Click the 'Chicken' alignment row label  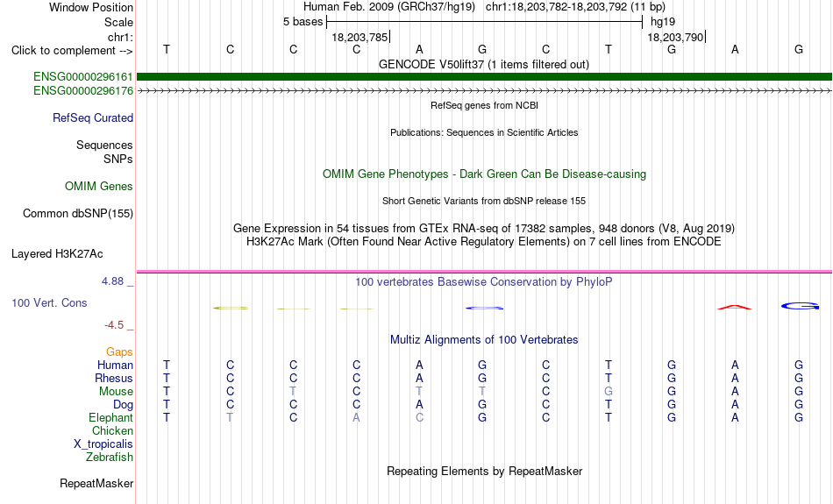(x=112, y=430)
